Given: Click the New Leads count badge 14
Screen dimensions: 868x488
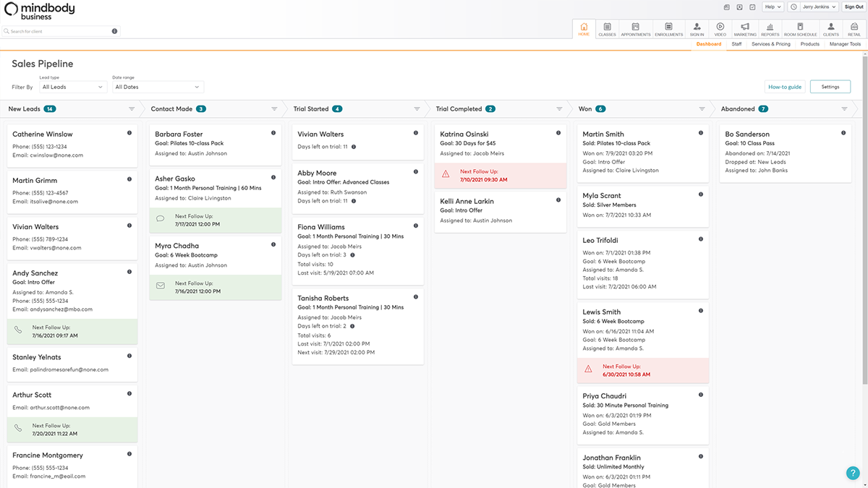Looking at the screenshot, I should 49,109.
